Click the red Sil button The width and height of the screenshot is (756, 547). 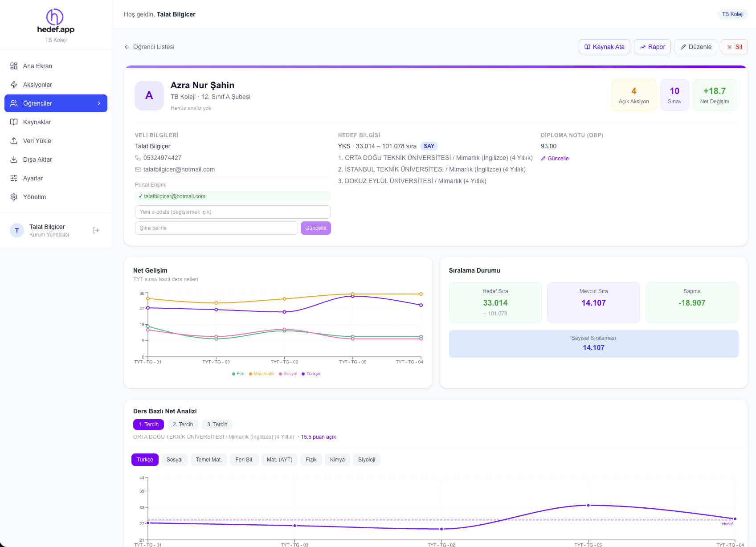pyautogui.click(x=734, y=47)
